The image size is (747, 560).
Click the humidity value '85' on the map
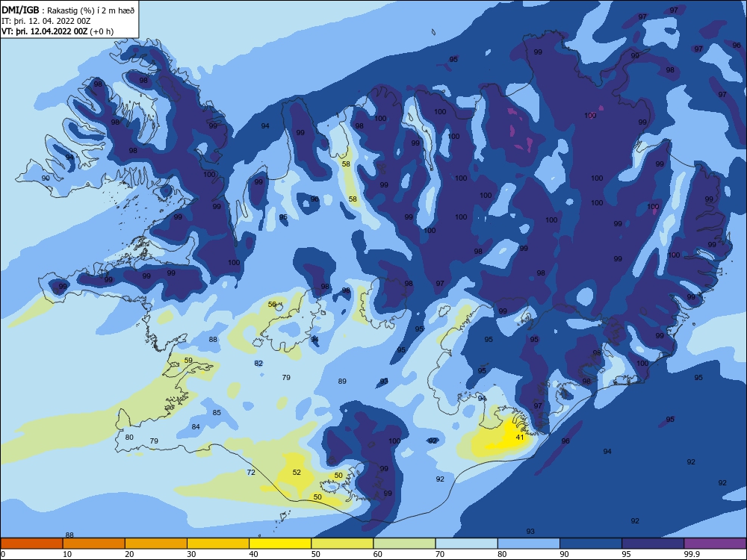pos(217,413)
